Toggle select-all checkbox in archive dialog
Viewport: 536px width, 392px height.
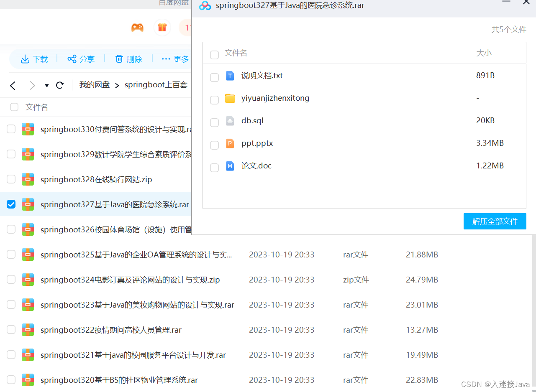[214, 55]
